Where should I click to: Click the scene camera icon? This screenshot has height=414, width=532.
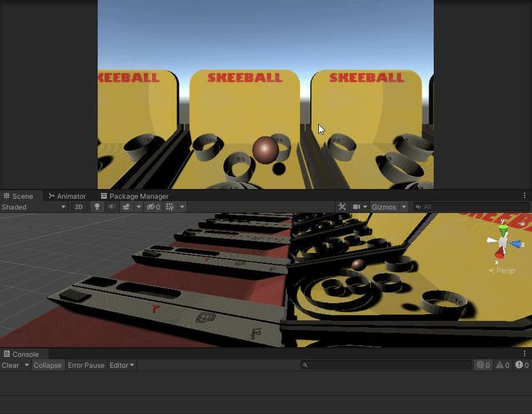pos(356,207)
